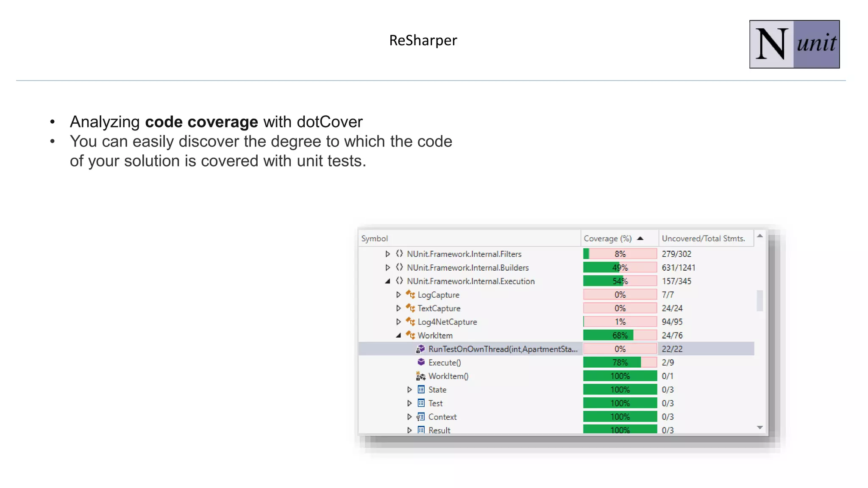Click the property icon beside State
Image resolution: width=868 pixels, height=488 pixels.
[x=421, y=389]
